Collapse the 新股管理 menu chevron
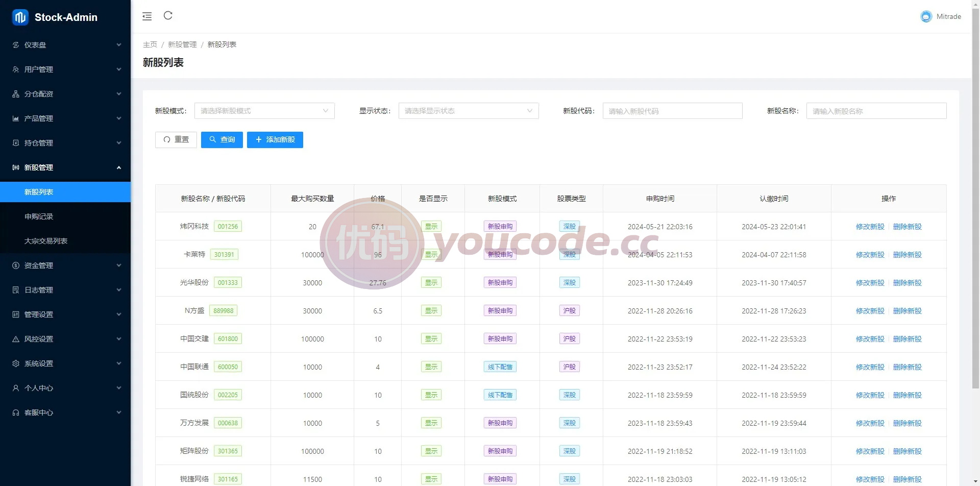The image size is (980, 486). (119, 167)
